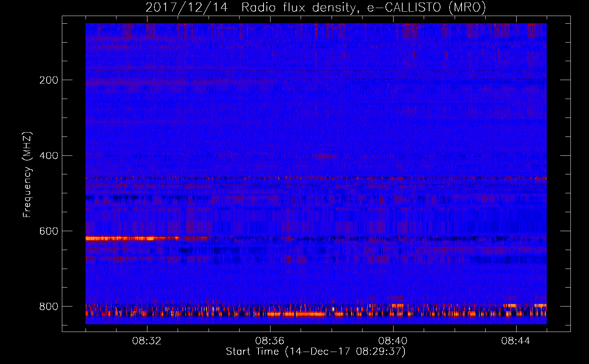Click the 08:32 time tick label

(147, 341)
